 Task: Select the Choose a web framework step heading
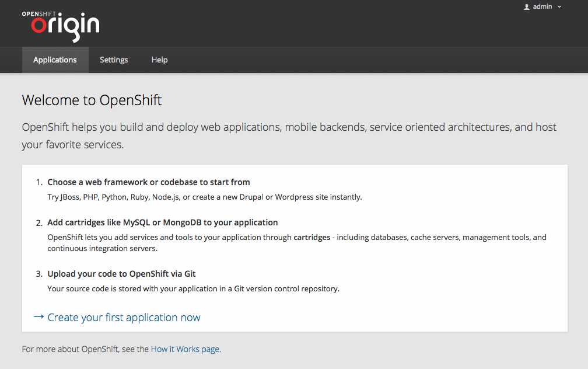coord(149,182)
